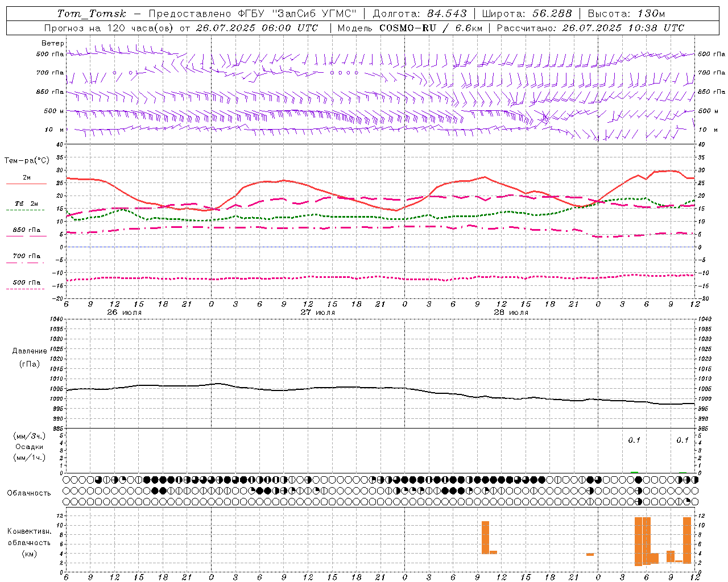Click the Осадки section label
The width and height of the screenshot is (728, 582).
29,447
